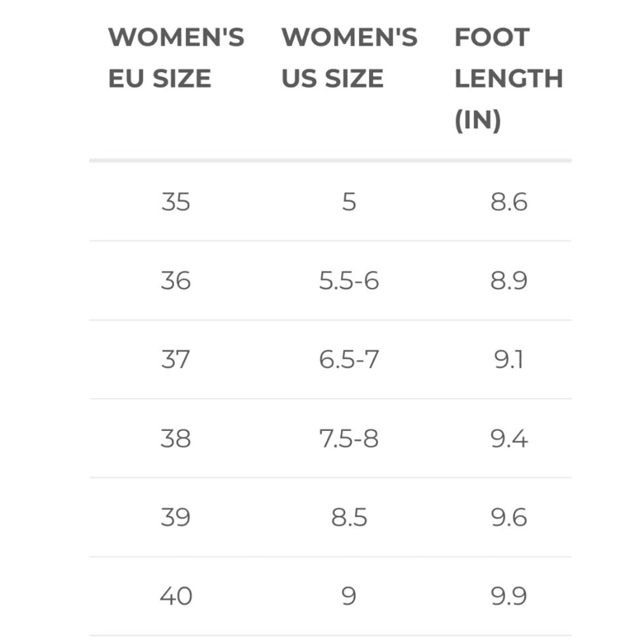Select US size 8.5 cell
Viewport: 644px width, 644px height.
pyautogui.click(x=349, y=517)
